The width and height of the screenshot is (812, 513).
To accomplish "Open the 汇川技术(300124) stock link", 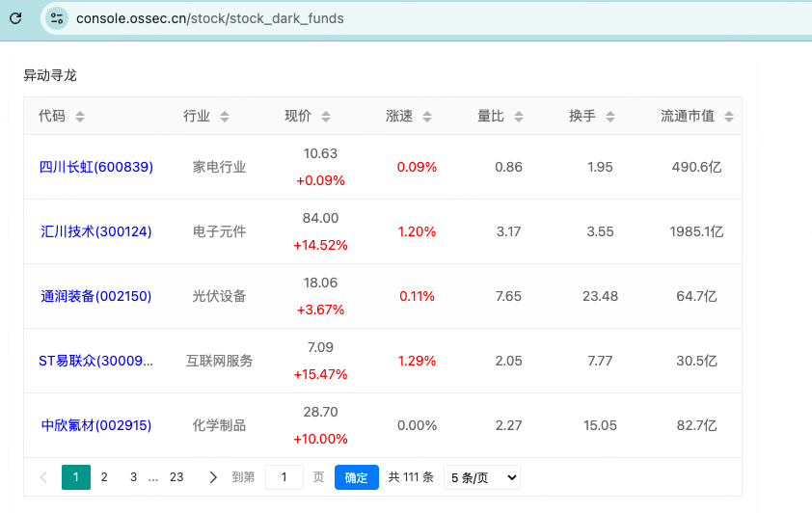I will click(96, 231).
